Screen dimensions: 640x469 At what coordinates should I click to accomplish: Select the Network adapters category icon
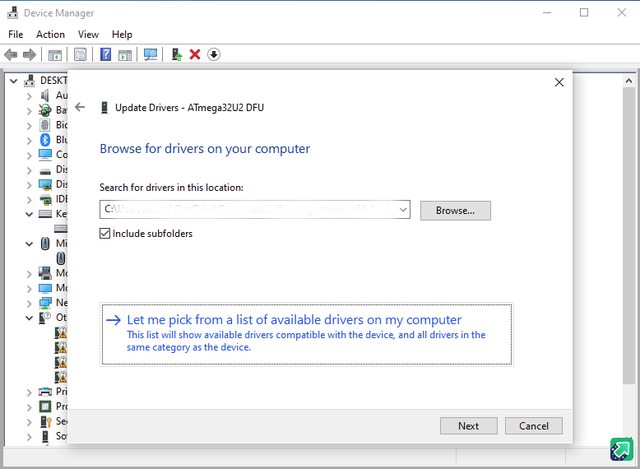pos(45,302)
